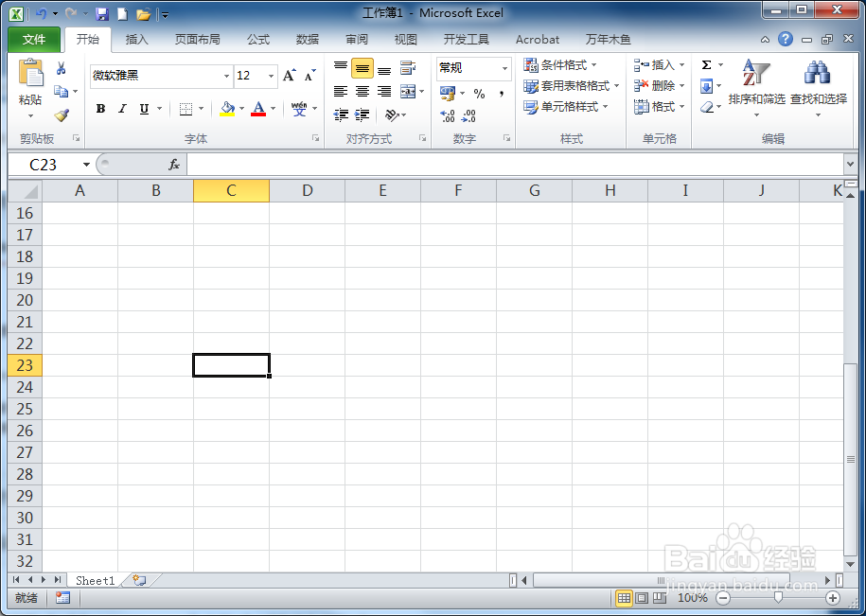Open the 条件格式 dropdown
The height and width of the screenshot is (616, 866).
tap(560, 65)
